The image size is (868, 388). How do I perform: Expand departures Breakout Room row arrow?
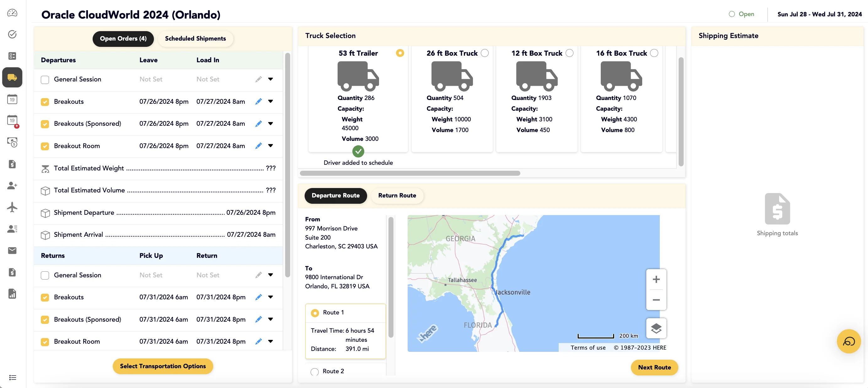pos(270,146)
